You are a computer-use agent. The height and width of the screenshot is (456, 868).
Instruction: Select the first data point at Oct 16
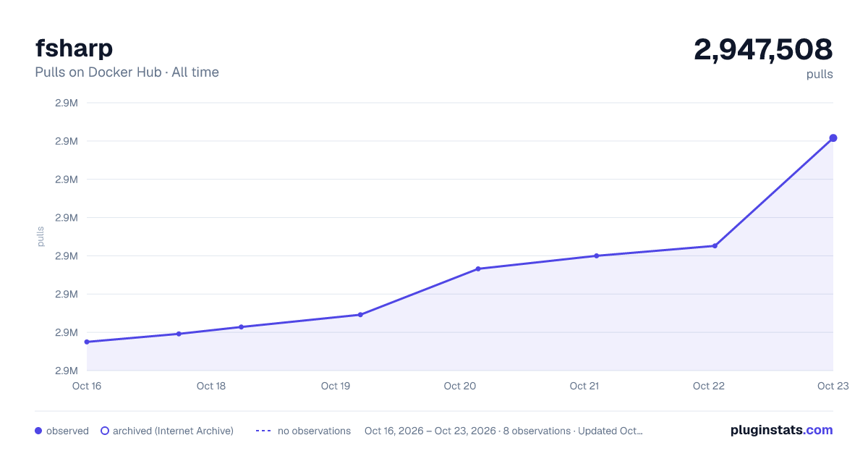[x=87, y=342]
